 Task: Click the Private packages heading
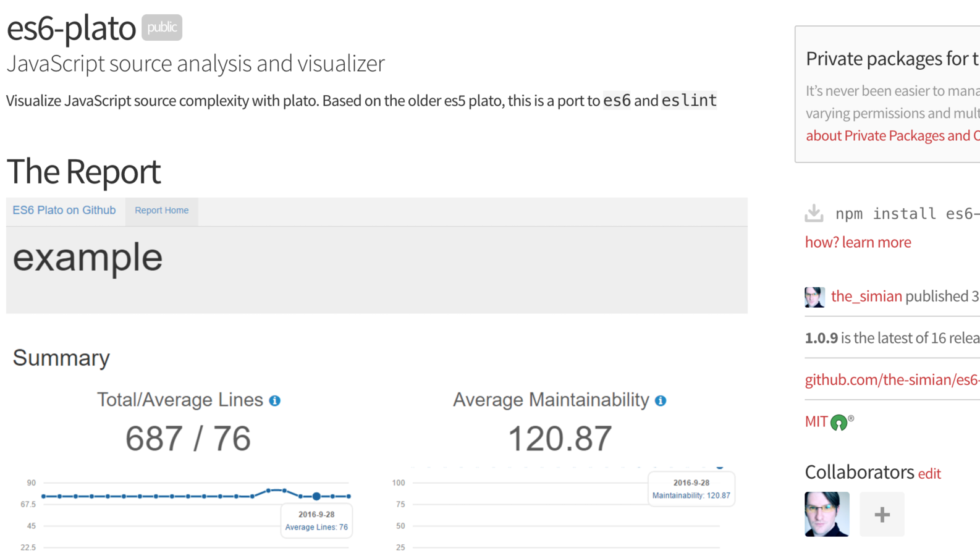click(x=893, y=59)
